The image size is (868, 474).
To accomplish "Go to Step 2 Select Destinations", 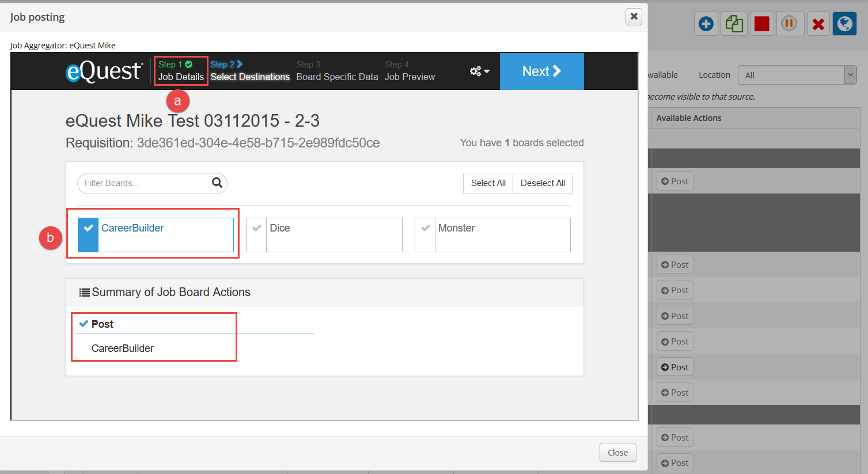I will coord(250,71).
